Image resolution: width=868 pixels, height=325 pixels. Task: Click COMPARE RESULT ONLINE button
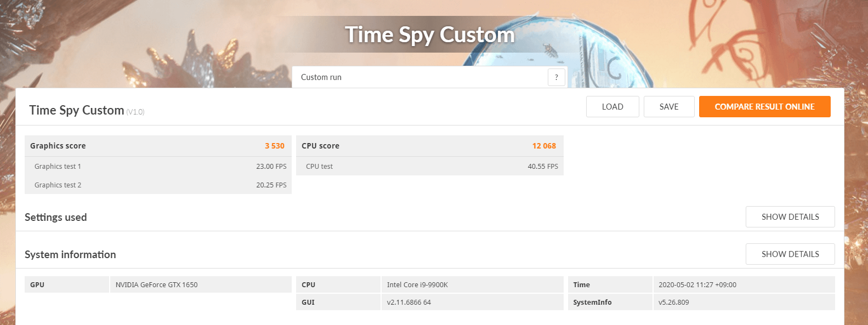[764, 107]
